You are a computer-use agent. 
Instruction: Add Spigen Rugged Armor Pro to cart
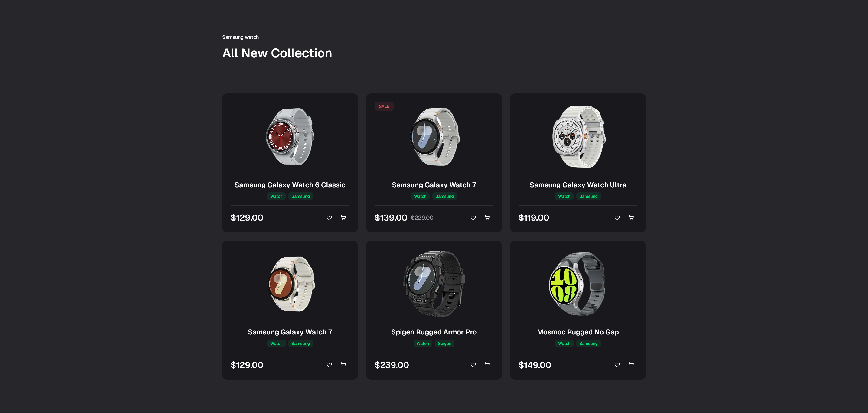pyautogui.click(x=487, y=365)
